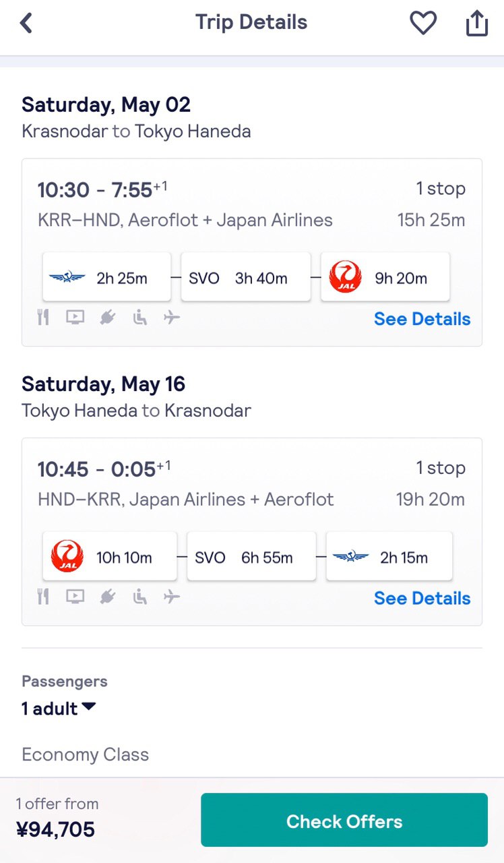Tap the power plug icon on the return flight
Viewport: 504px width, 863px height.
coord(107,596)
